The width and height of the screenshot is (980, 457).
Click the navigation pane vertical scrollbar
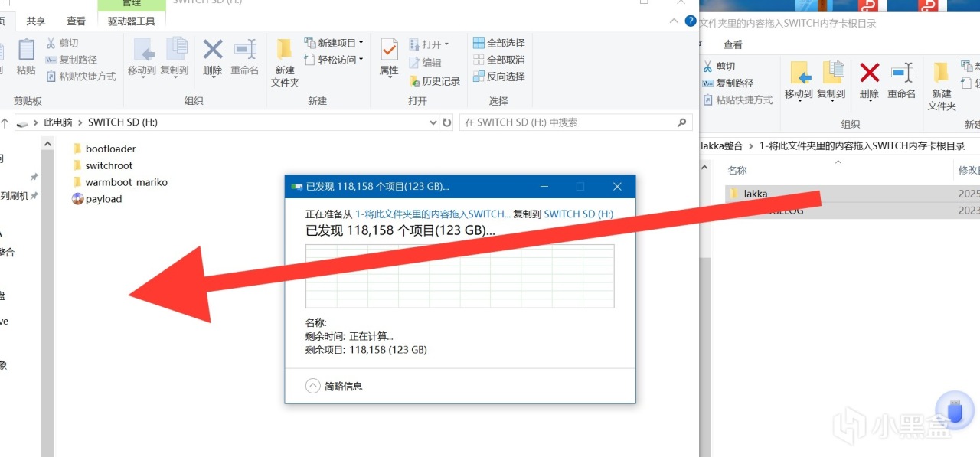[x=47, y=297]
